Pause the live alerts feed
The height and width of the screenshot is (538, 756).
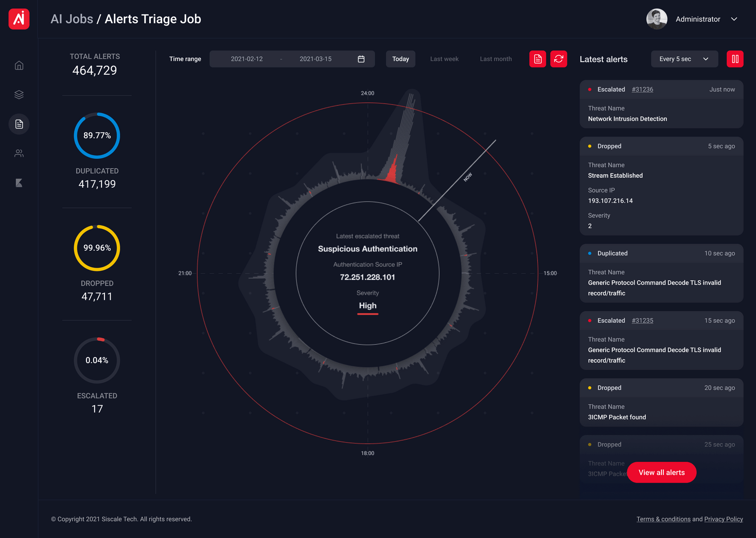click(x=735, y=59)
